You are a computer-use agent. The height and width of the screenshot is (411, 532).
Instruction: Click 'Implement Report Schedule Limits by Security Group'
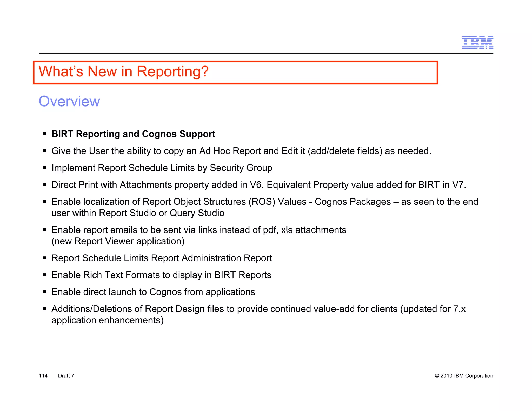tap(162, 168)
